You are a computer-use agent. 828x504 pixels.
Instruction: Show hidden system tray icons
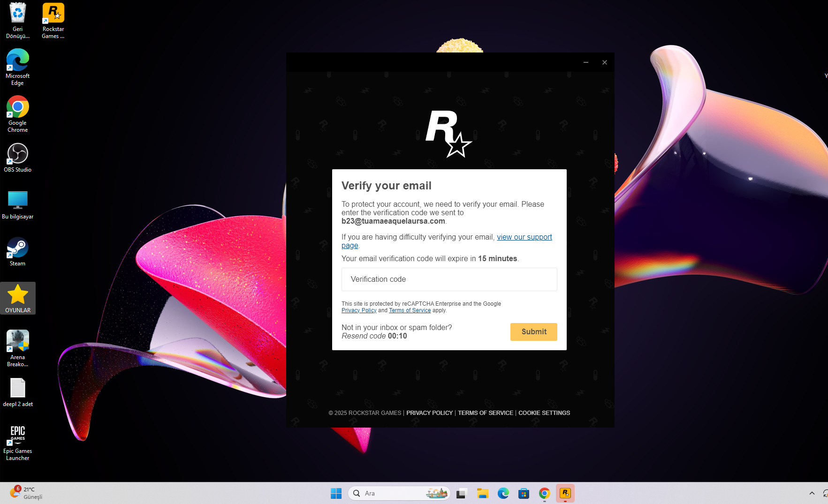click(812, 493)
